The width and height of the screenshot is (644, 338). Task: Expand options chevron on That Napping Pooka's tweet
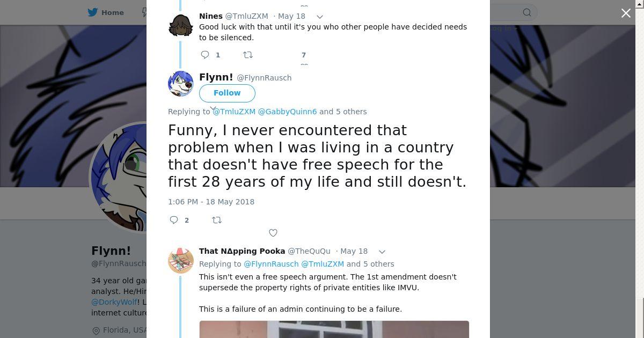pyautogui.click(x=382, y=252)
